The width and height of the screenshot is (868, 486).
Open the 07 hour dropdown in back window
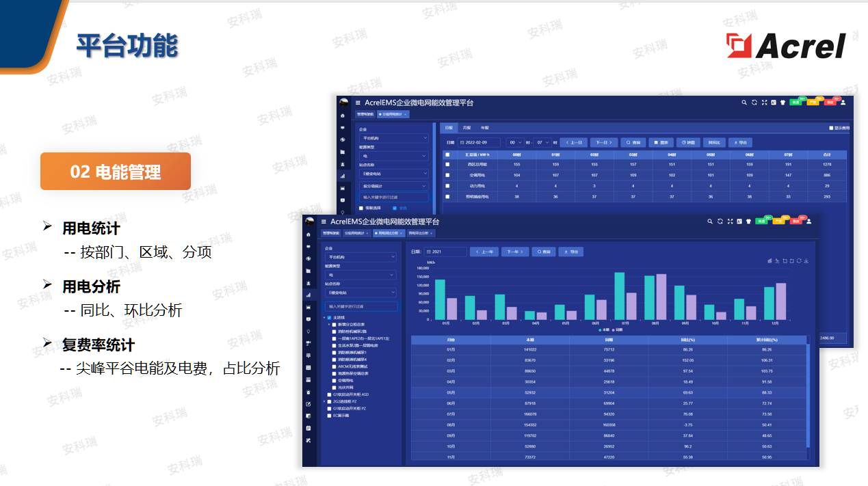[542, 142]
